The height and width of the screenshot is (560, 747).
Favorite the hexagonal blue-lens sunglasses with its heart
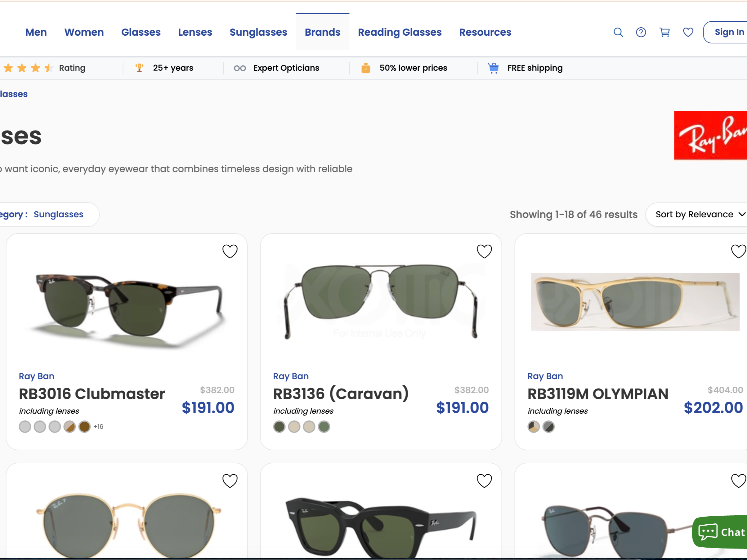739,481
